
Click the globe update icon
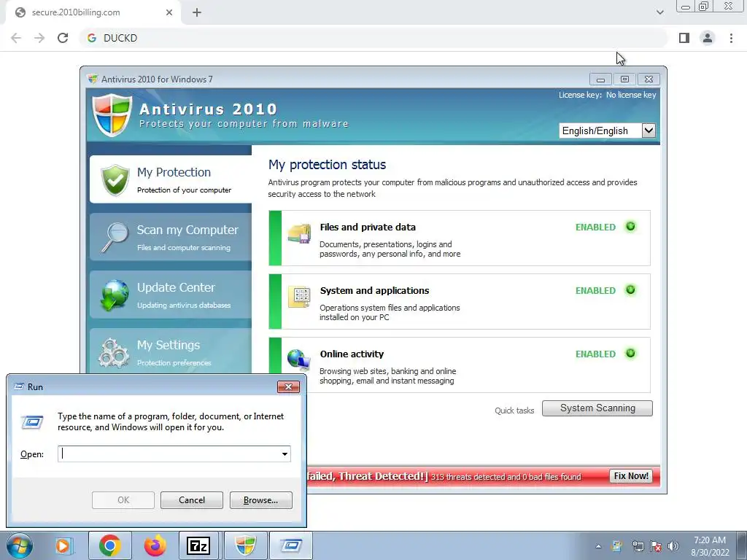[x=115, y=295]
